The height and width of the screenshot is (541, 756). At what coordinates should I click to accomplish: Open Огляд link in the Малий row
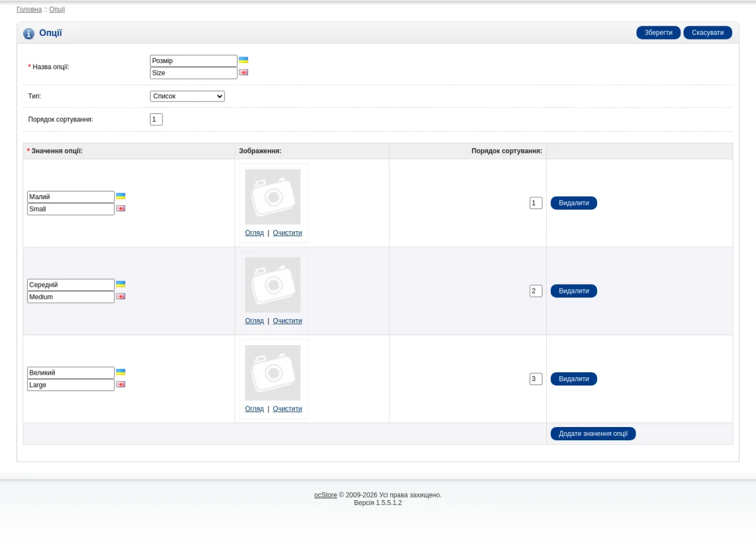[255, 233]
